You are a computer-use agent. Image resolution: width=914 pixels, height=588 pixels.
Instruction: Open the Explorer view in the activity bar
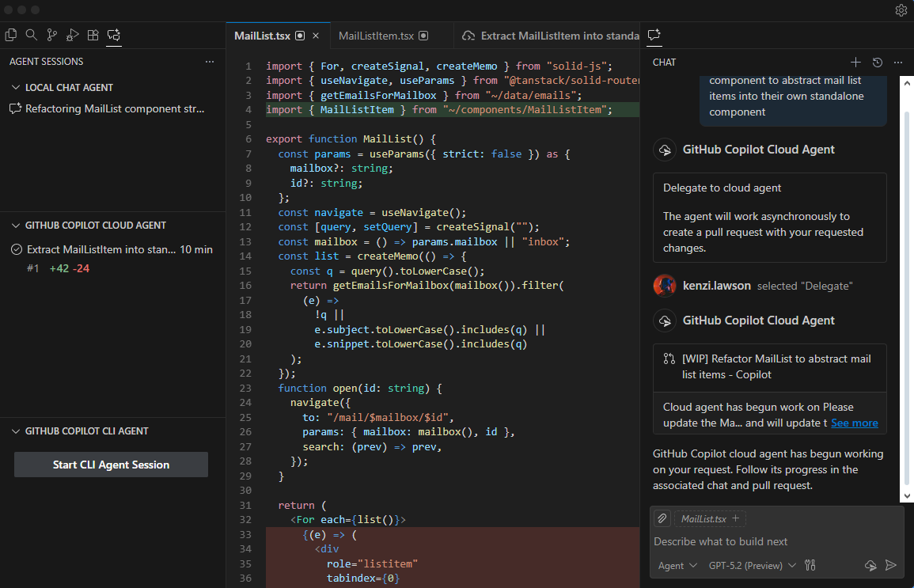tap(11, 35)
